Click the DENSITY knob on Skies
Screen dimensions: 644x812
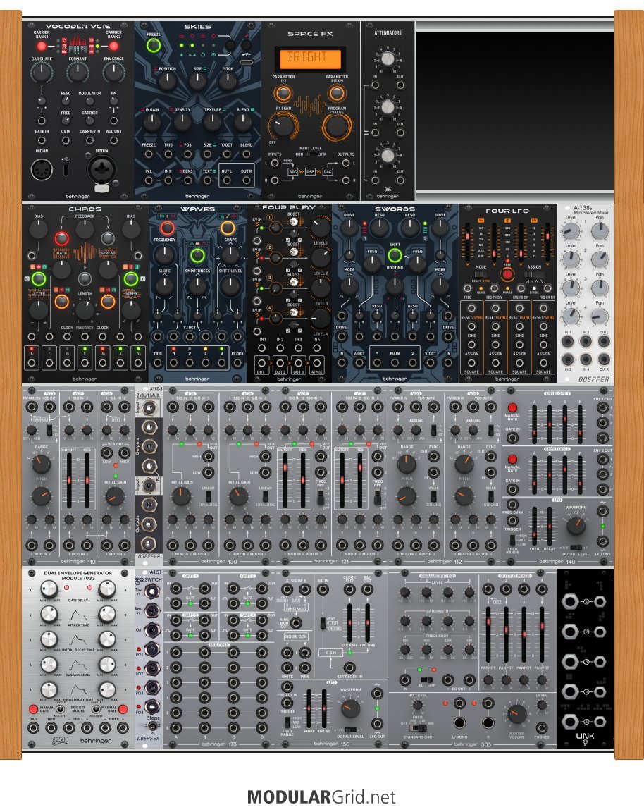(x=182, y=122)
